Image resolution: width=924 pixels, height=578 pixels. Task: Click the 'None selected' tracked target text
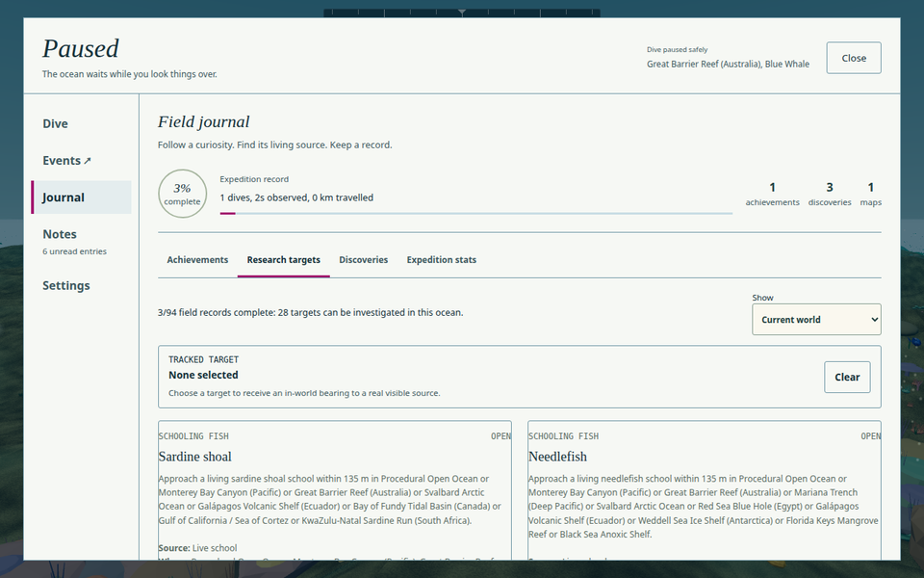[x=203, y=375]
